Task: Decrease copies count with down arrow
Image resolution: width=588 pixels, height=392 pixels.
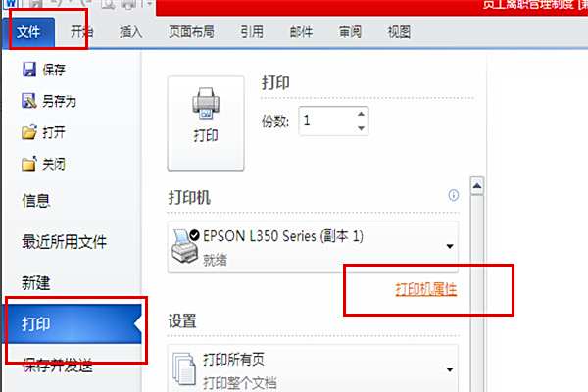Action: click(361, 128)
